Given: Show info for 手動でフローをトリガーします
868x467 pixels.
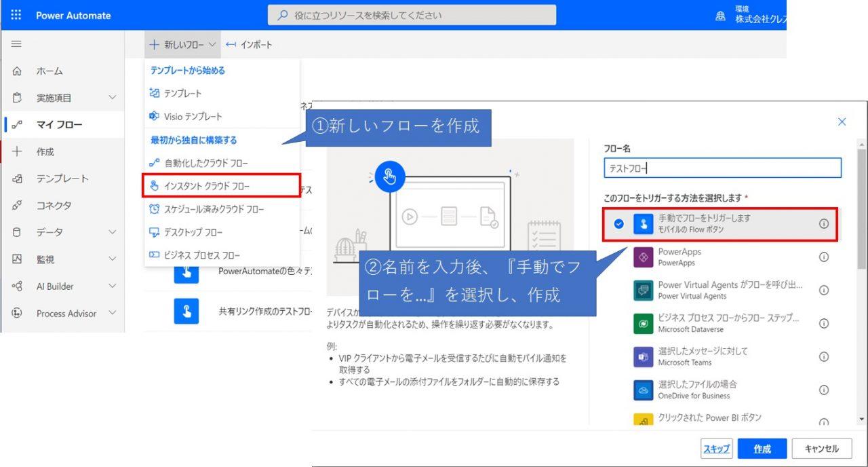Looking at the screenshot, I should coord(824,224).
